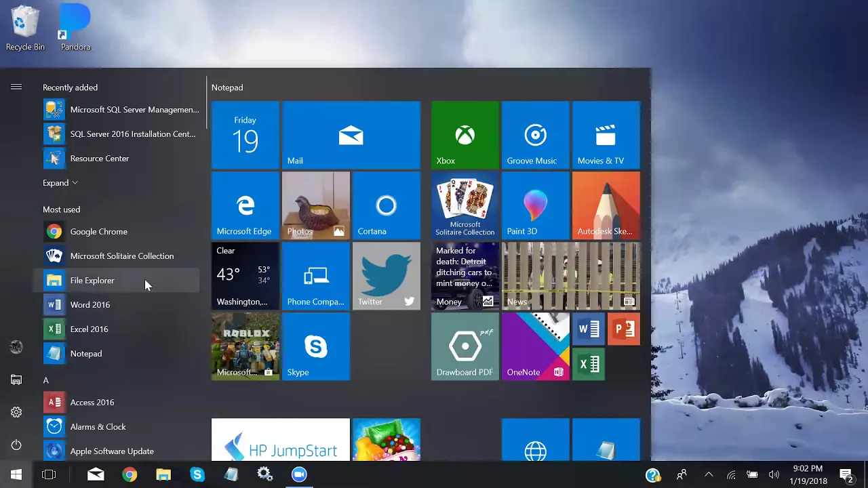The height and width of the screenshot is (488, 868).
Task: Open Skype from the taskbar
Action: coord(197,474)
